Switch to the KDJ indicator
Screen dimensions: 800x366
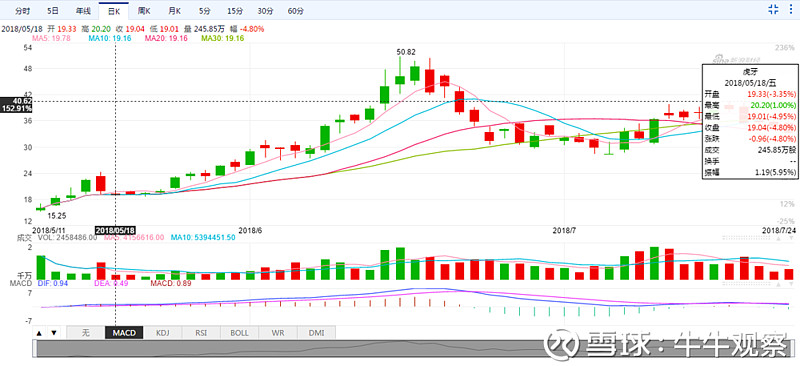162,333
